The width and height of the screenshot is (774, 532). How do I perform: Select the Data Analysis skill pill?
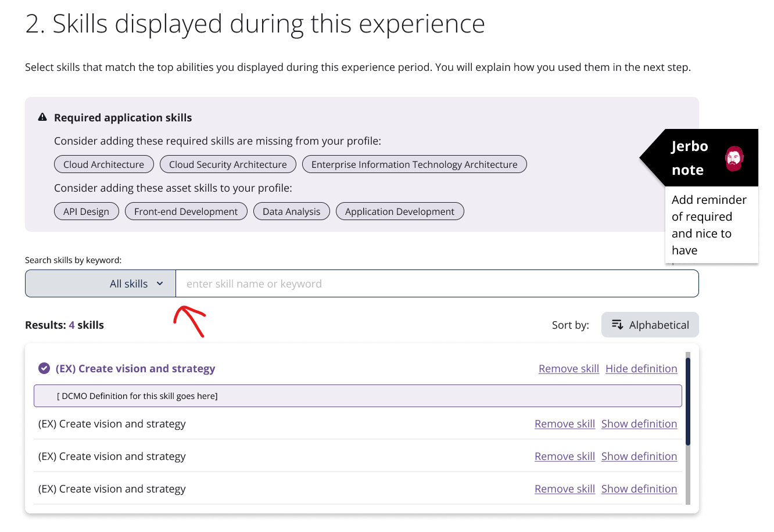tap(291, 211)
